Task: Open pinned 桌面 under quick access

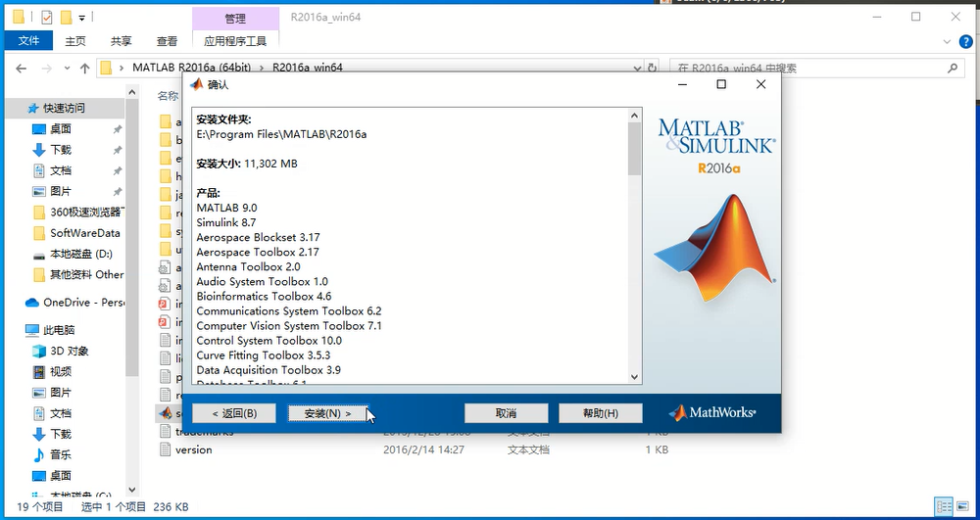Action: click(x=61, y=129)
